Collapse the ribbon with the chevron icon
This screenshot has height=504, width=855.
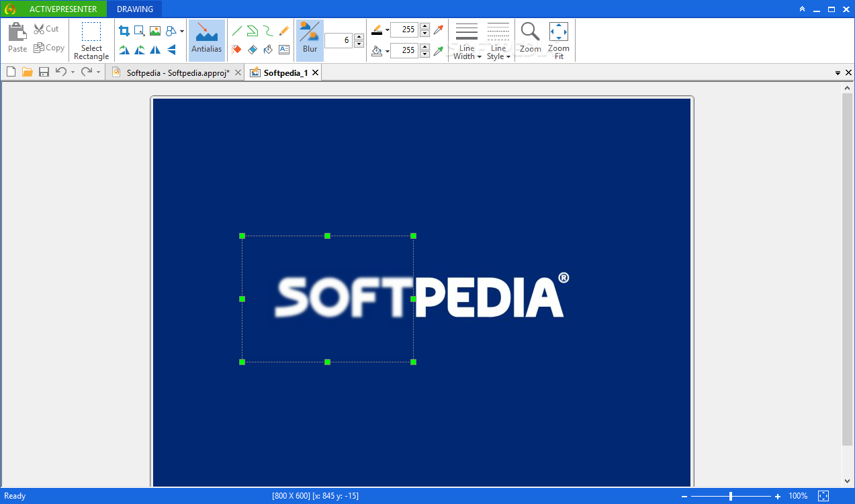(x=802, y=9)
